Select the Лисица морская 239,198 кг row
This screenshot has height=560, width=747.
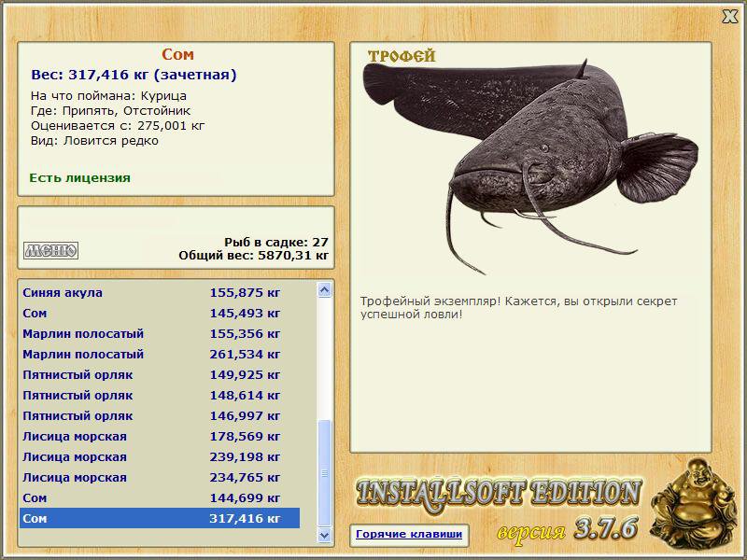[x=160, y=456]
